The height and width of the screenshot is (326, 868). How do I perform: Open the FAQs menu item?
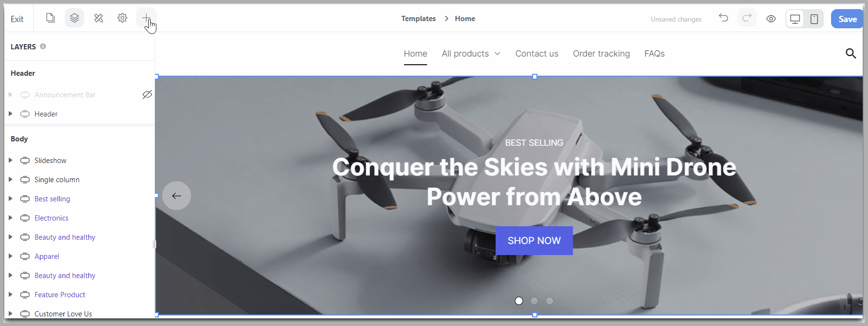654,54
